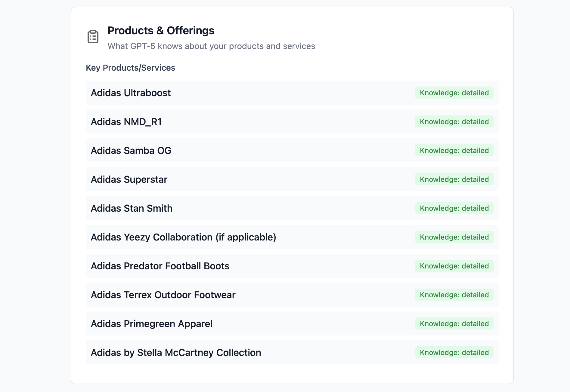Click the Key Products/Services label
This screenshot has width=570, height=392.
pos(131,68)
